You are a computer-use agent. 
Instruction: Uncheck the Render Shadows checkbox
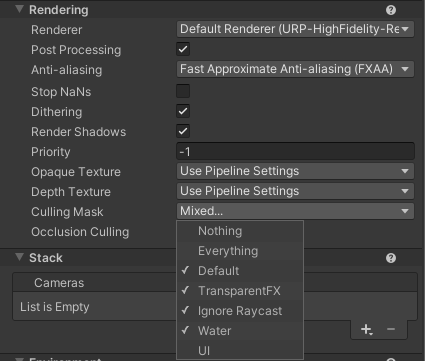point(183,131)
